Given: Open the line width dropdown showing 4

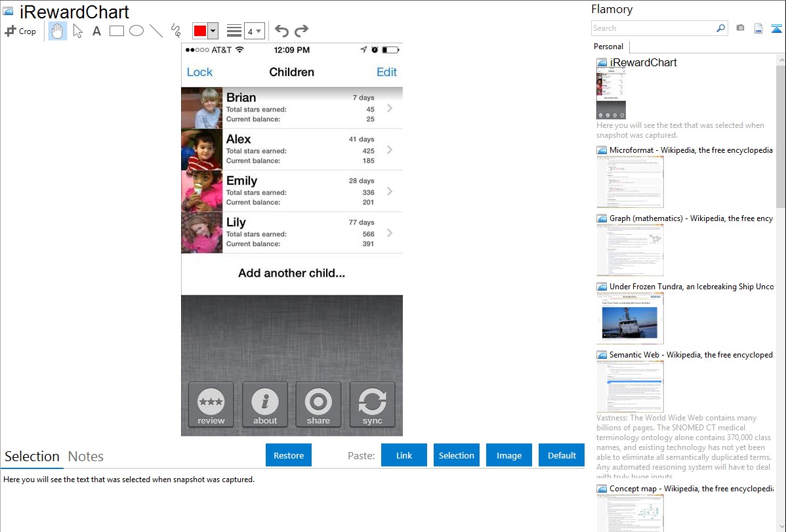Looking at the screenshot, I should [255, 31].
